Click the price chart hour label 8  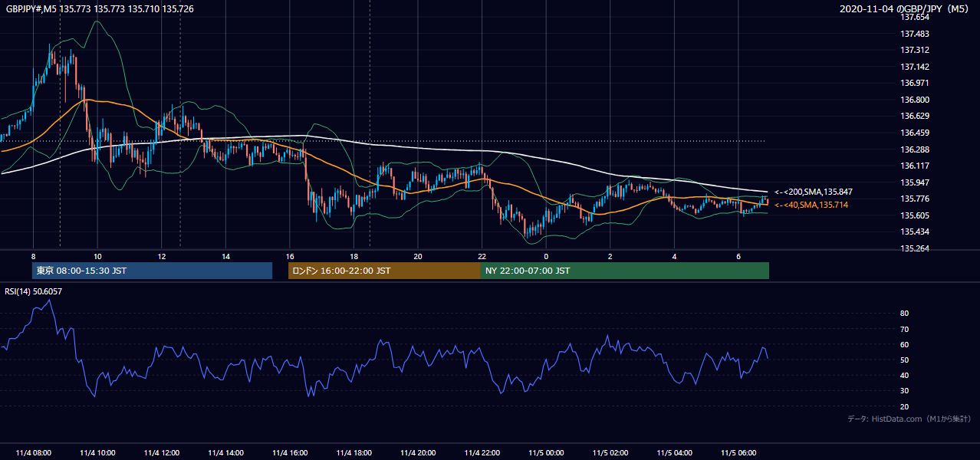(33, 256)
